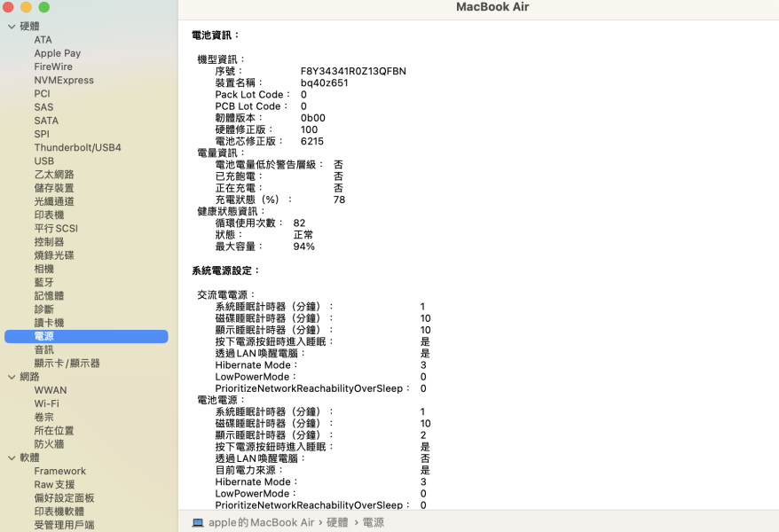Collapse the 硬體 section in sidebar

coord(12,27)
